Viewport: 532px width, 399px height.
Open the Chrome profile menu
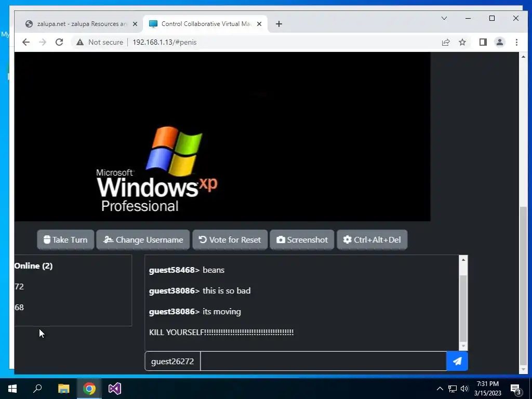tap(499, 42)
